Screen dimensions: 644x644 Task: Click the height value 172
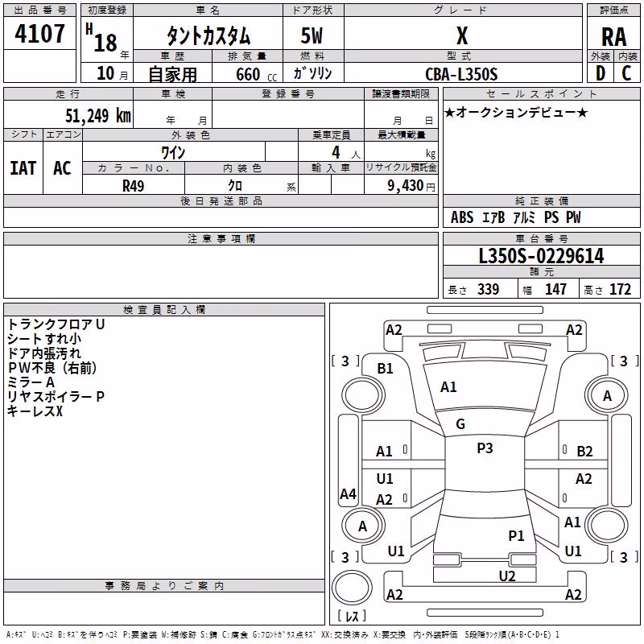point(620,289)
